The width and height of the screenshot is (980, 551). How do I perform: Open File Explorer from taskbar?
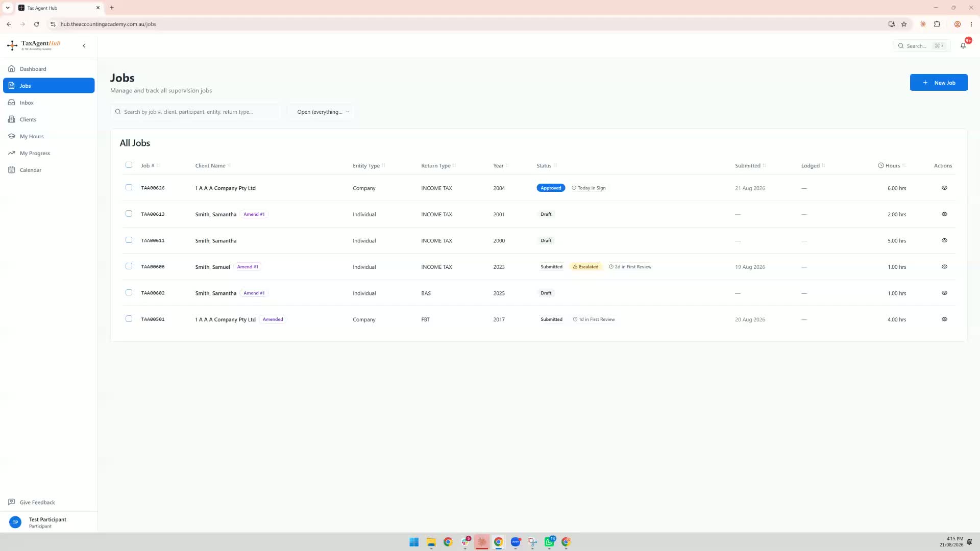click(x=431, y=542)
